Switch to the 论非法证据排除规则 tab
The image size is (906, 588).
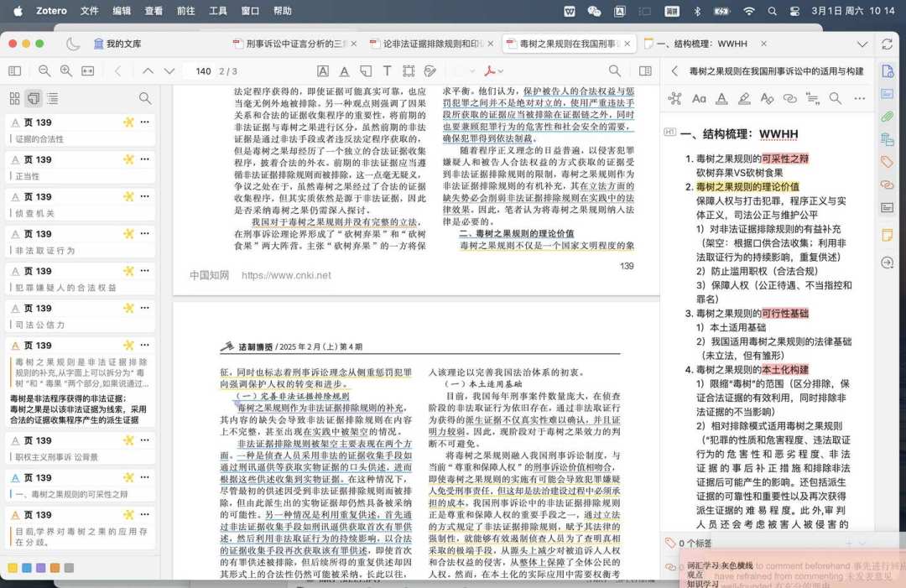430,44
